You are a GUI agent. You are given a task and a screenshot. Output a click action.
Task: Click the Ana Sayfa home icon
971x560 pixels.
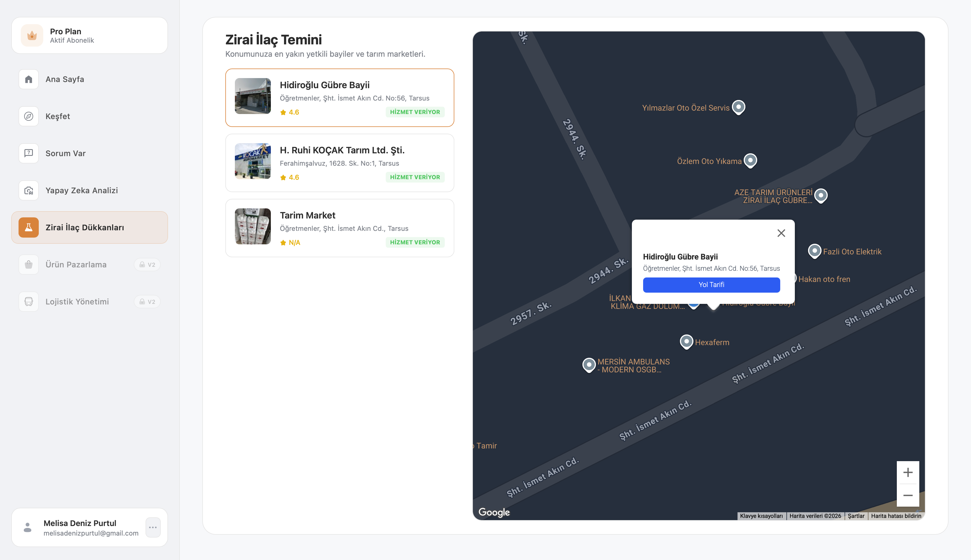tap(28, 79)
